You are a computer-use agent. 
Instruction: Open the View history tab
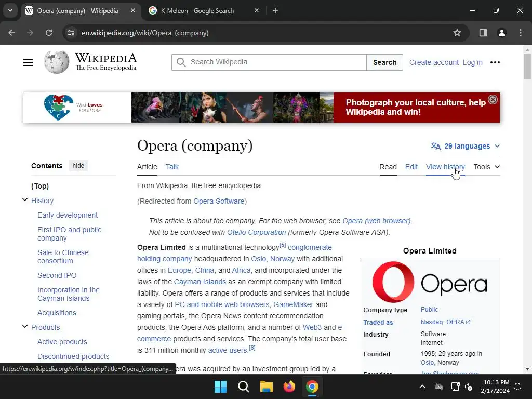point(445,167)
